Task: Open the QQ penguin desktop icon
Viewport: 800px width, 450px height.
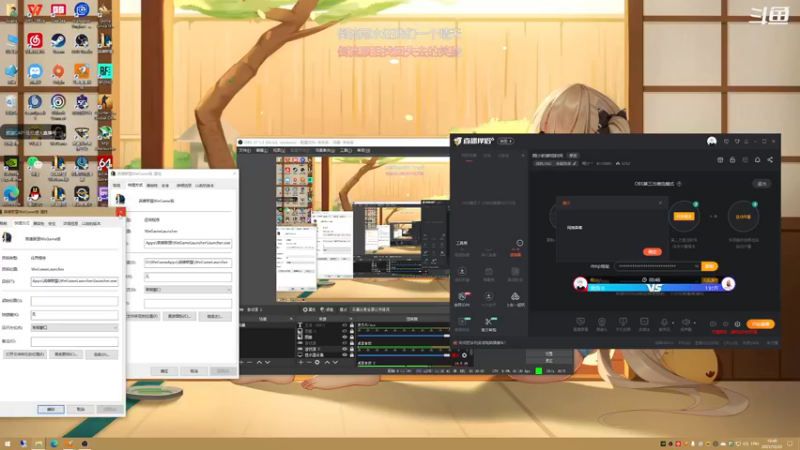Action: click(x=35, y=194)
